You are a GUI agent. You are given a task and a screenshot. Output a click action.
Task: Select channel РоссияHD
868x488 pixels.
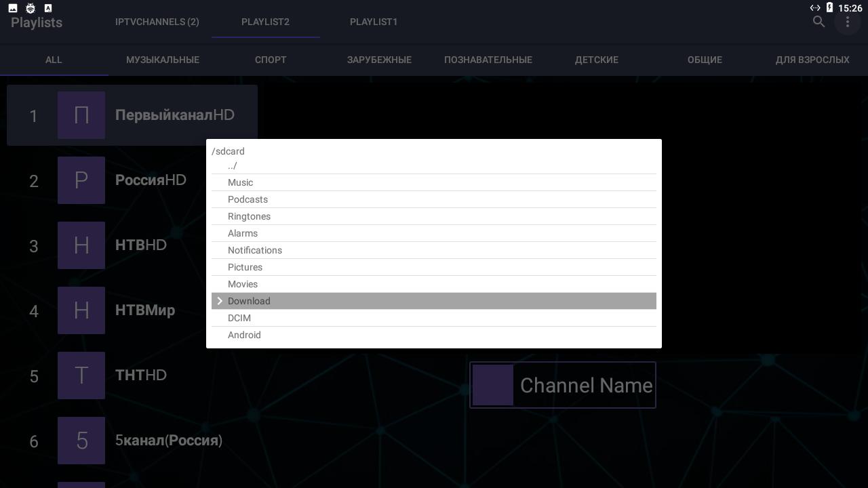(132, 180)
